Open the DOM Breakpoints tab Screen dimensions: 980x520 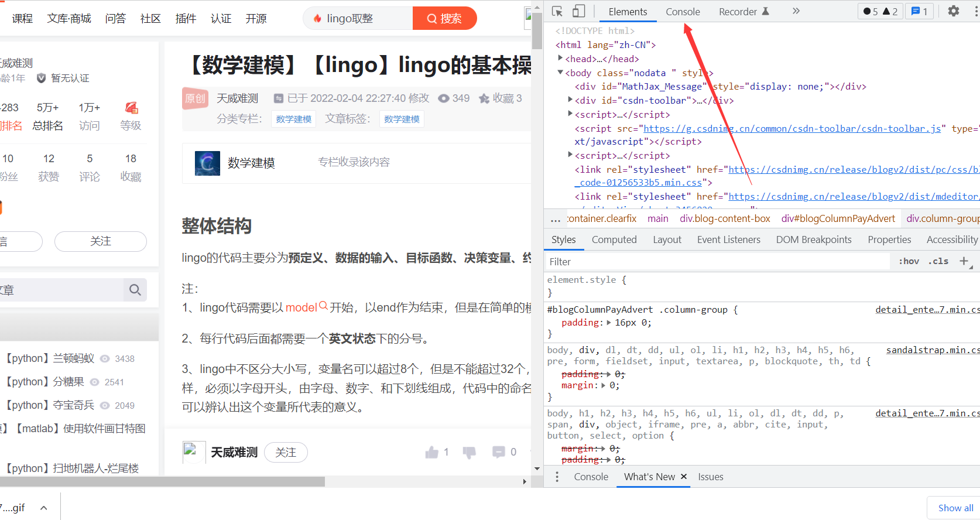pyautogui.click(x=814, y=240)
